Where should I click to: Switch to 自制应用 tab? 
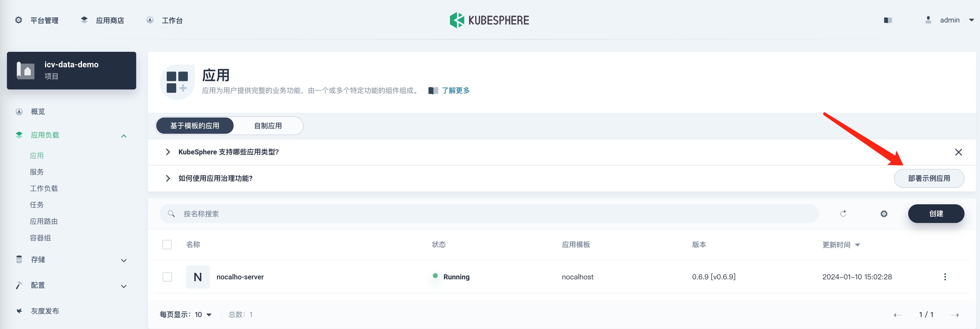click(x=268, y=126)
